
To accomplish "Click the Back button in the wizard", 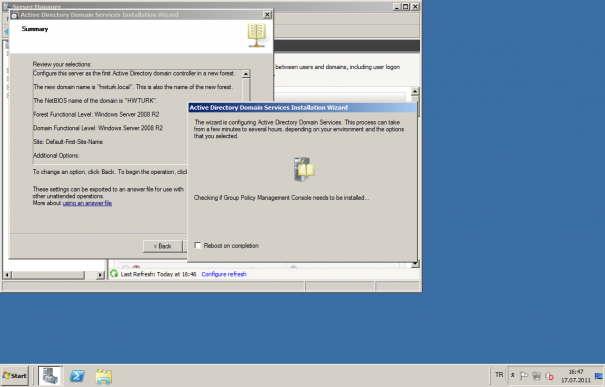I will point(162,246).
